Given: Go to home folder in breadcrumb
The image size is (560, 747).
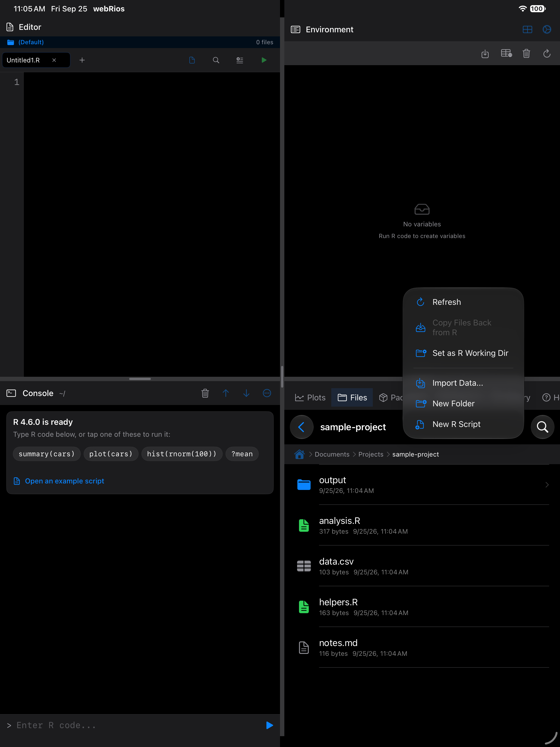Looking at the screenshot, I should pos(299,454).
